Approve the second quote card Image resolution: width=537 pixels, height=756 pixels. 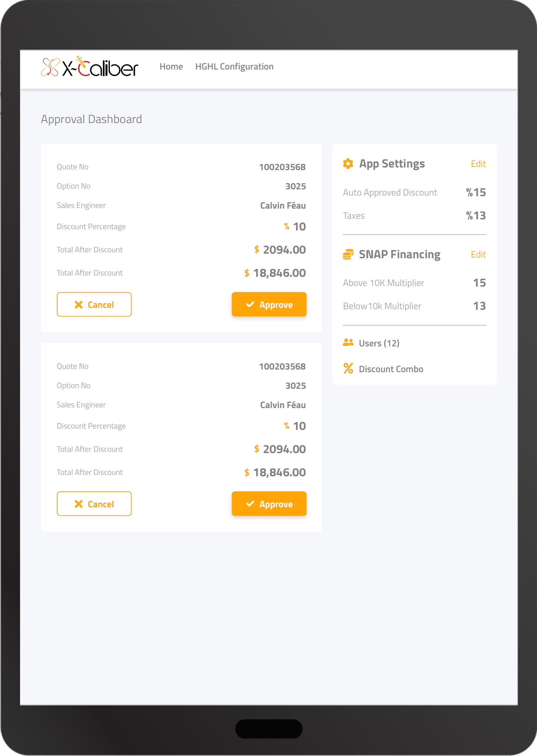(x=269, y=503)
